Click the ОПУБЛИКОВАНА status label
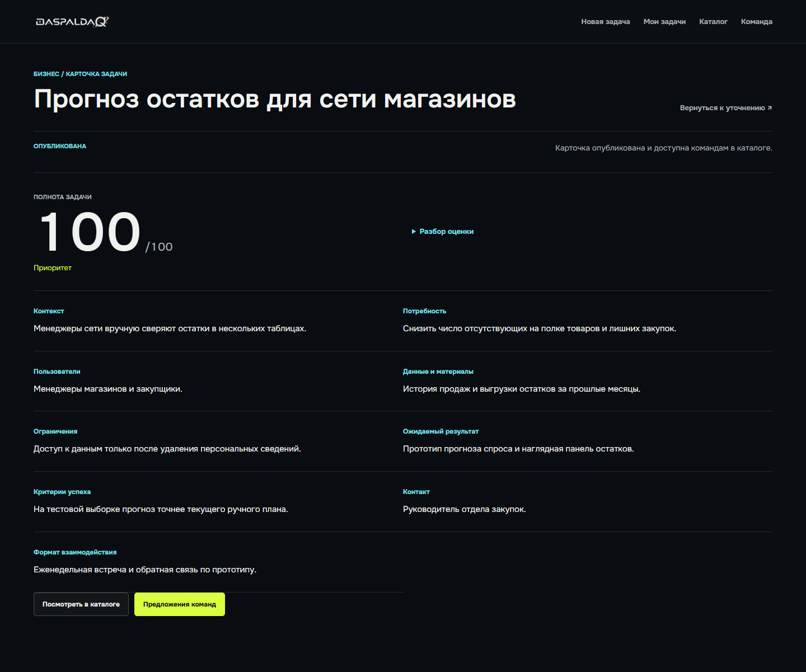Image resolution: width=806 pixels, height=672 pixels. click(60, 146)
